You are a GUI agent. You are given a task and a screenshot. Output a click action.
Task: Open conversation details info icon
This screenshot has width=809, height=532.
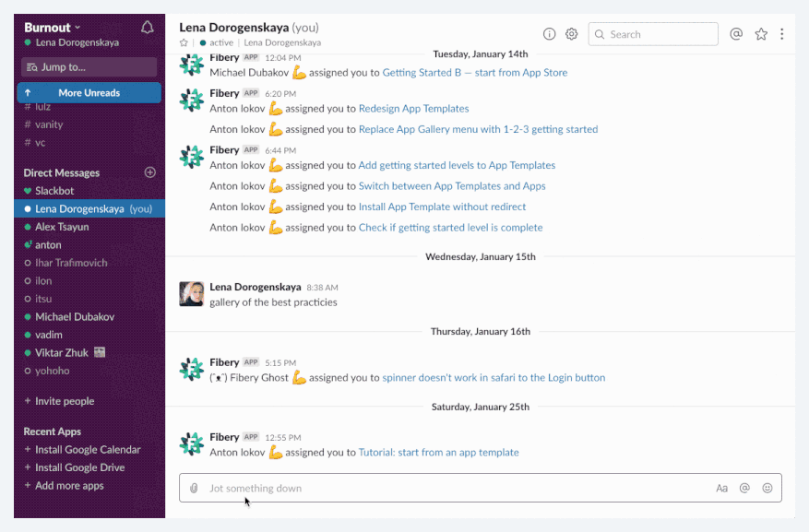(x=549, y=34)
